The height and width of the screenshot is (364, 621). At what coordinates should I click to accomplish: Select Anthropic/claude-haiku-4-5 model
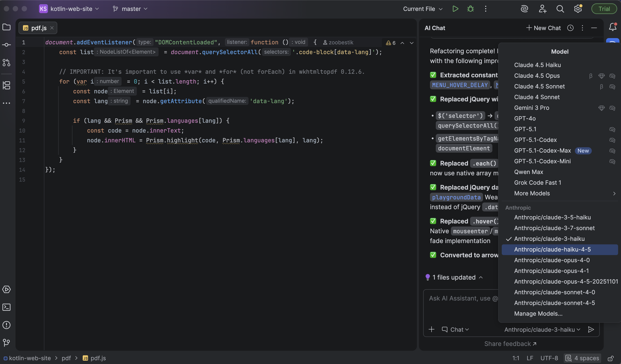552,249
